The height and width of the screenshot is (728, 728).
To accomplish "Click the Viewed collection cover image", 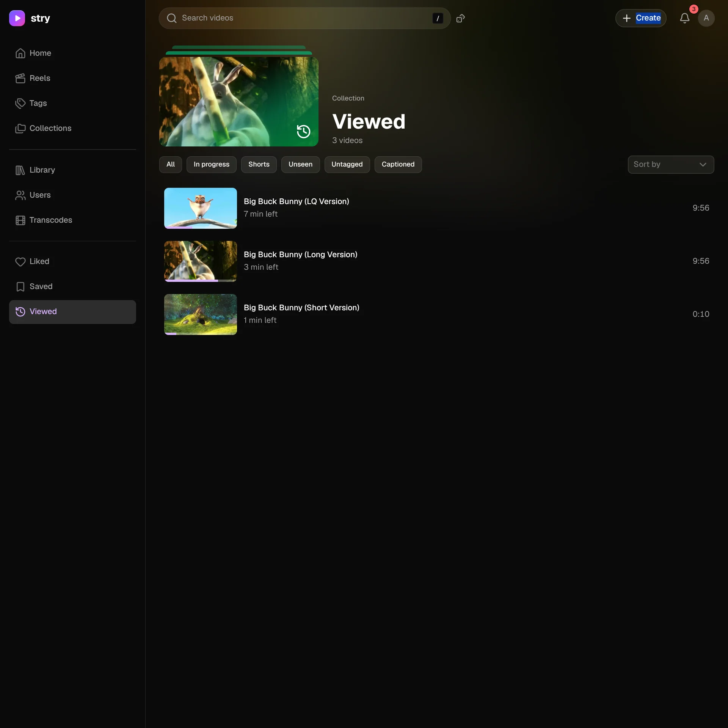I will tap(239, 102).
